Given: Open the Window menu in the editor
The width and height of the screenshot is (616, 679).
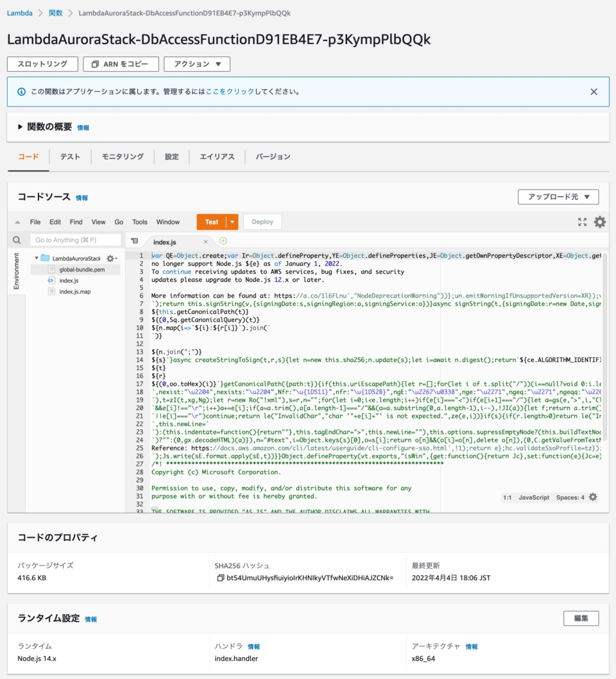Looking at the screenshot, I should tap(167, 221).
